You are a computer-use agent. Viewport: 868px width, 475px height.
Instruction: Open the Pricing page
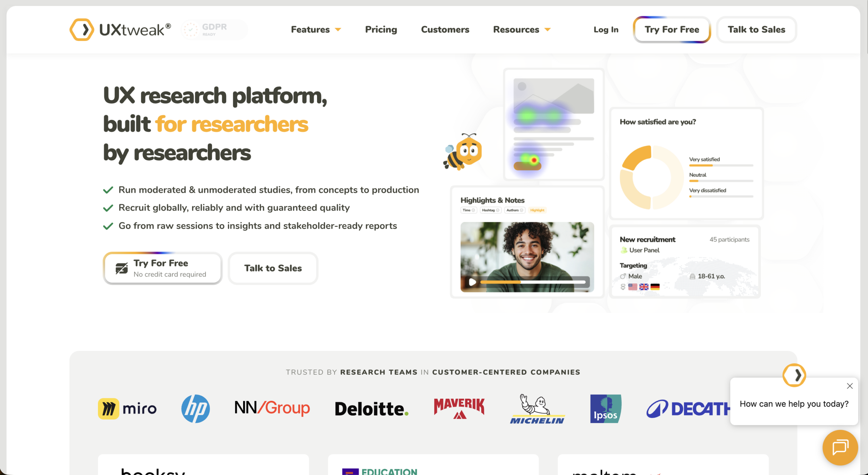point(381,29)
